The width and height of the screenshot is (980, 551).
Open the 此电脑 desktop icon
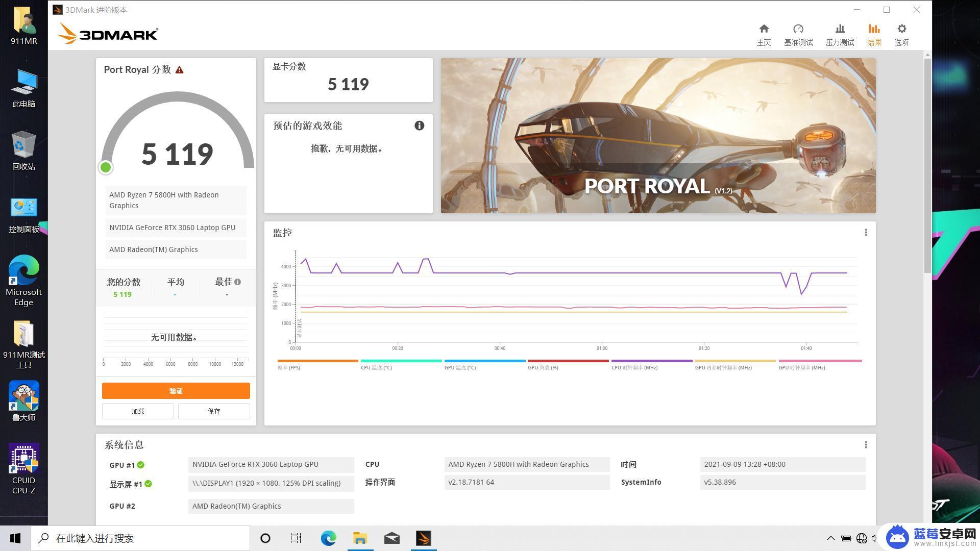point(23,88)
